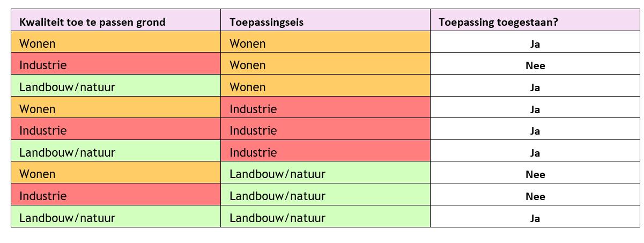The width and height of the screenshot is (644, 243).
Task: Click 'Nee' for Wonen applied to Landbouw/natuur
Action: click(535, 174)
